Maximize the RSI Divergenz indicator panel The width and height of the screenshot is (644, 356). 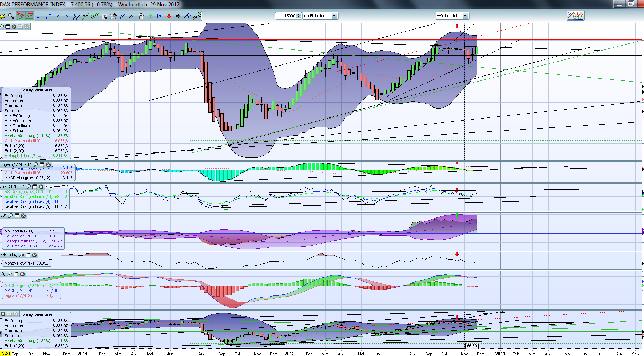(35, 187)
